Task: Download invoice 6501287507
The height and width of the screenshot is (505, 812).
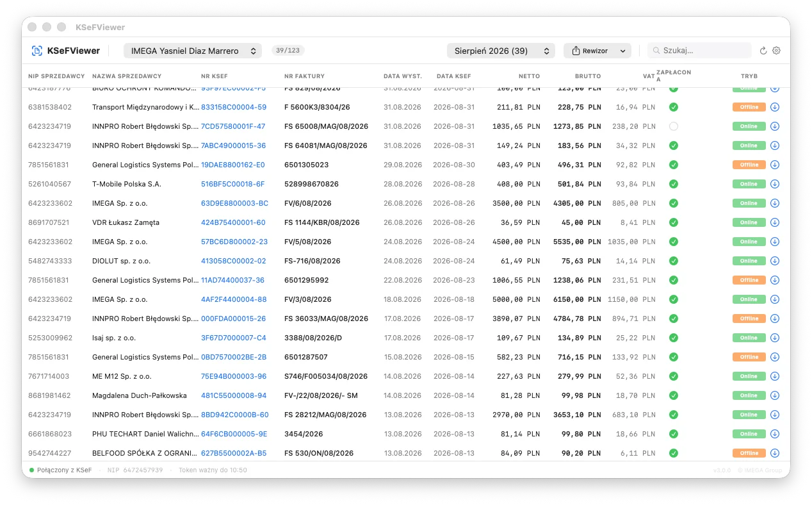Action: [775, 357]
